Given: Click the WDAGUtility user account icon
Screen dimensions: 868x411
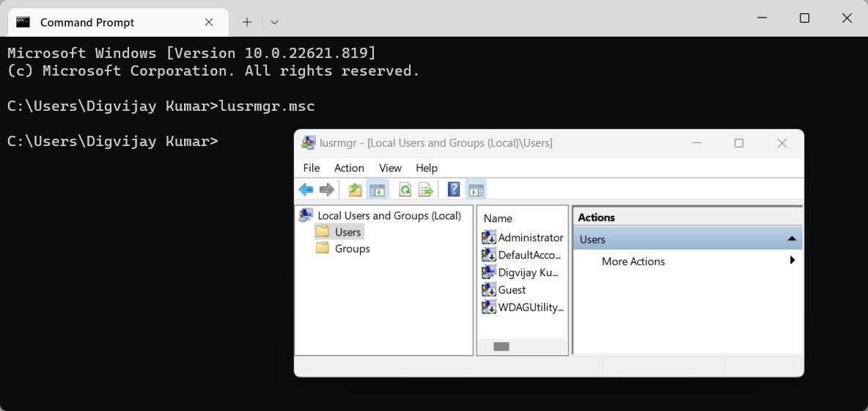Looking at the screenshot, I should [x=489, y=307].
